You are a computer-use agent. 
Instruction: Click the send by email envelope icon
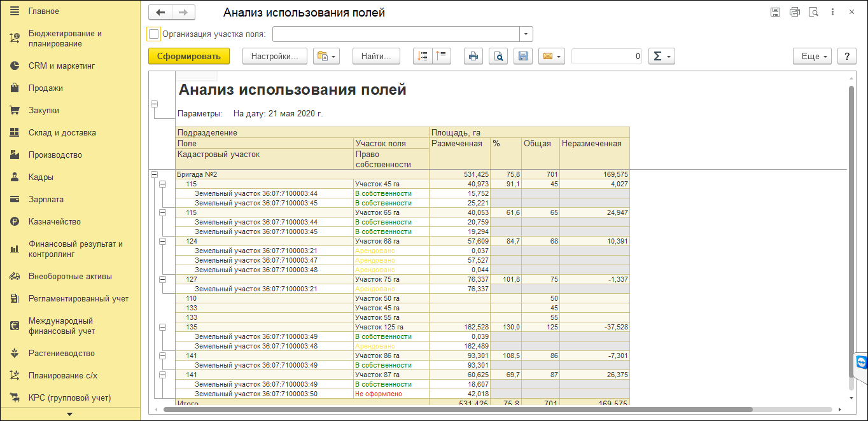tap(551, 57)
